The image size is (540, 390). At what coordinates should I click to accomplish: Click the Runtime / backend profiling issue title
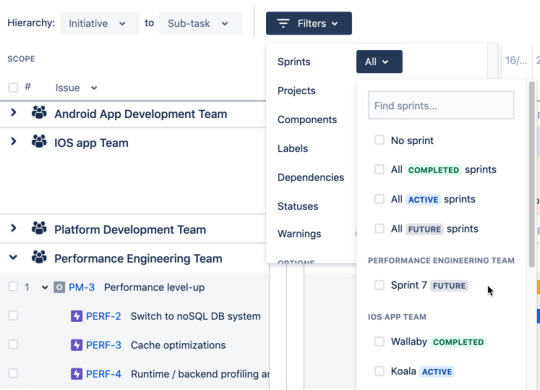pyautogui.click(x=200, y=374)
